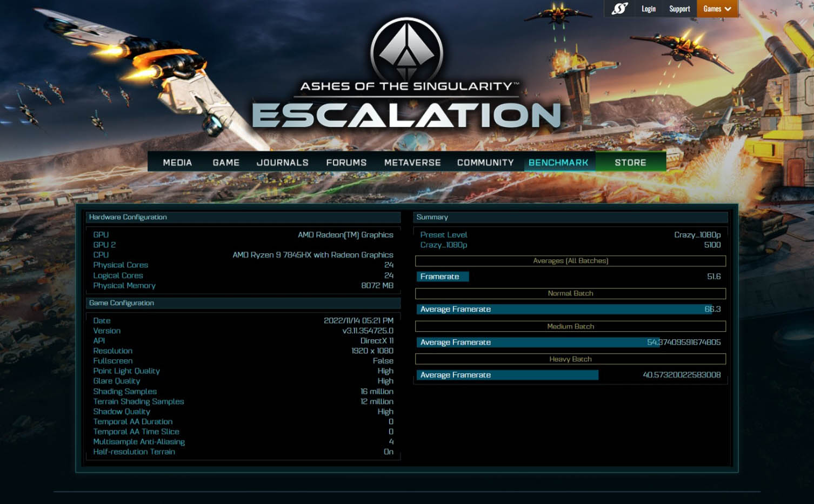This screenshot has height=504, width=814.
Task: Open the Login link
Action: (x=649, y=9)
